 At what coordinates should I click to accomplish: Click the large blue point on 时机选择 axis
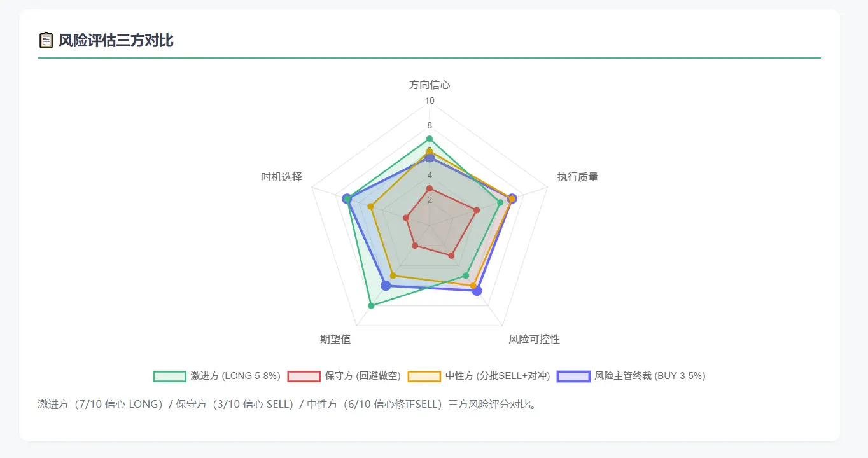(347, 198)
